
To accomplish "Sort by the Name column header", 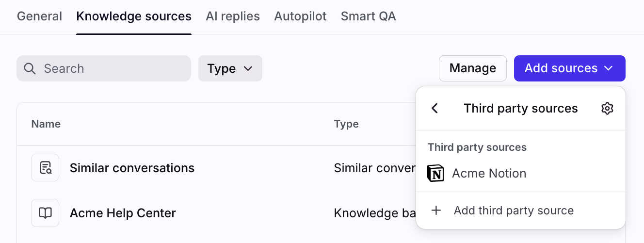I will pos(46,124).
